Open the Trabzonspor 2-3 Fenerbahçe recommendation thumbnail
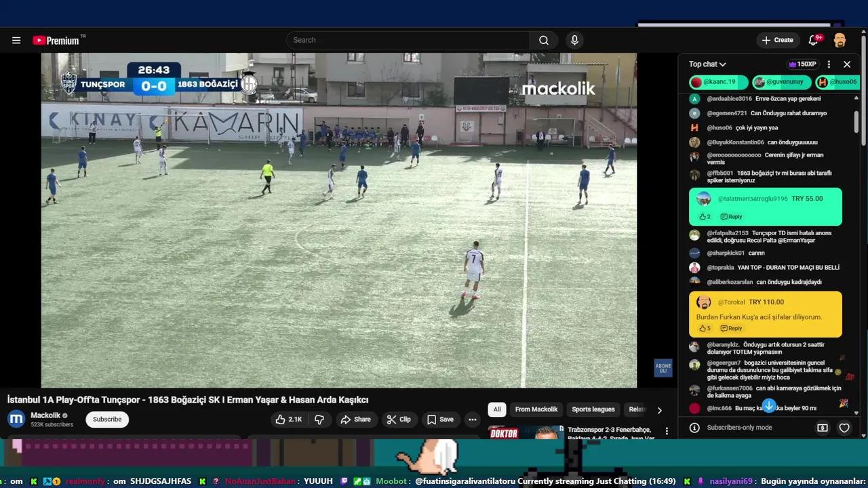This screenshot has height=488, width=868. click(x=526, y=432)
